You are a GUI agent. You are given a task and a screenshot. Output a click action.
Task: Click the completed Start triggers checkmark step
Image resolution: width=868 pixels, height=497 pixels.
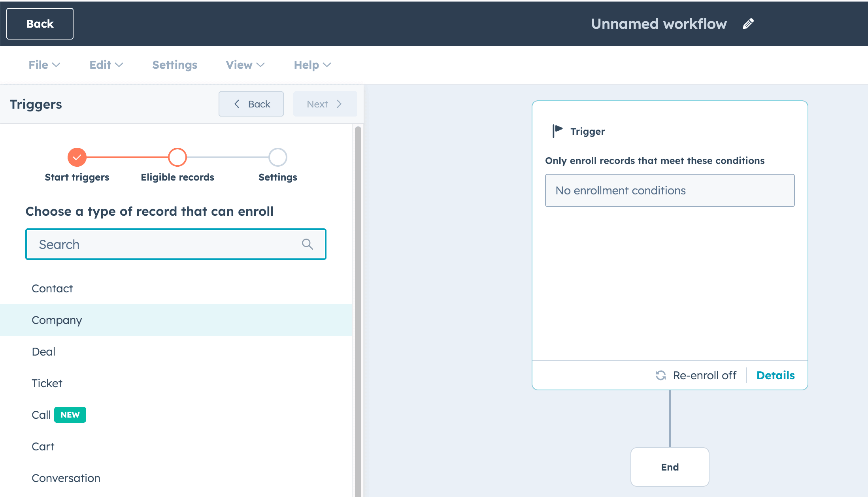click(x=77, y=157)
